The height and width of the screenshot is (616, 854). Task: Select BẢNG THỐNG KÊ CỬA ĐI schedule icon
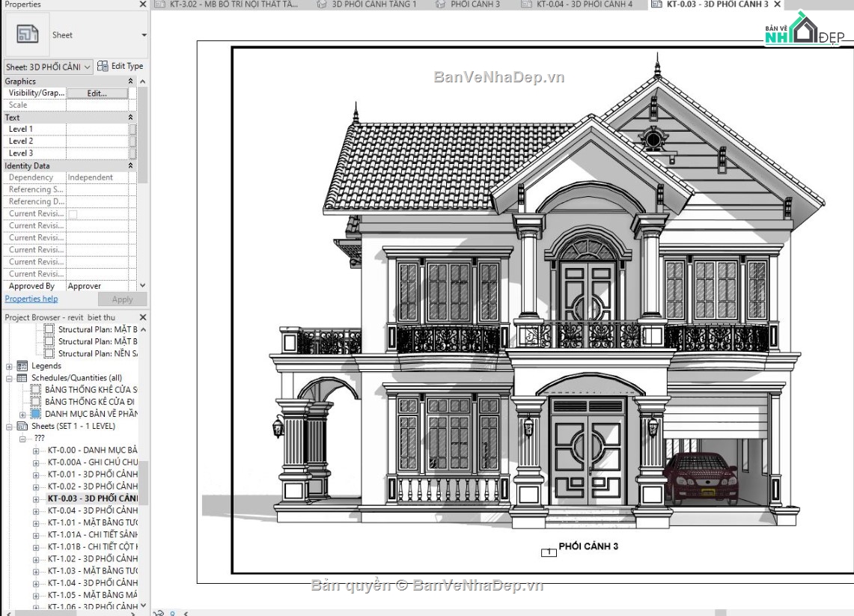tap(35, 401)
